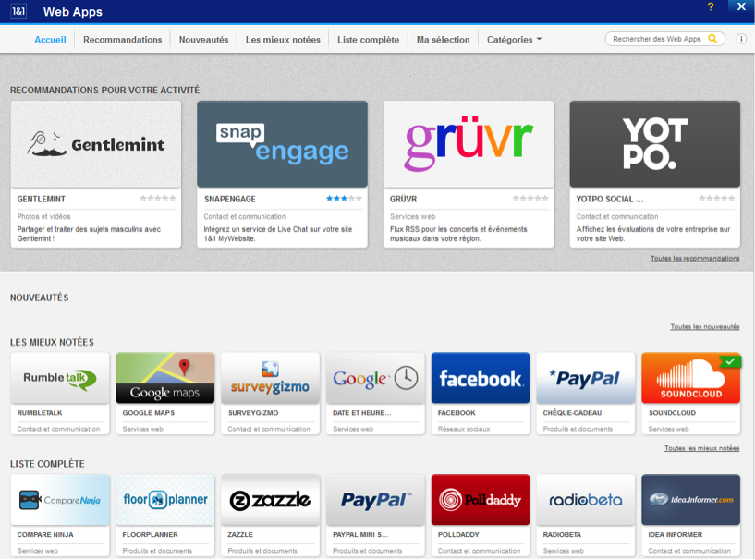This screenshot has width=755, height=560.
Task: Click the GENTLEMINT title text
Action: 41,199
